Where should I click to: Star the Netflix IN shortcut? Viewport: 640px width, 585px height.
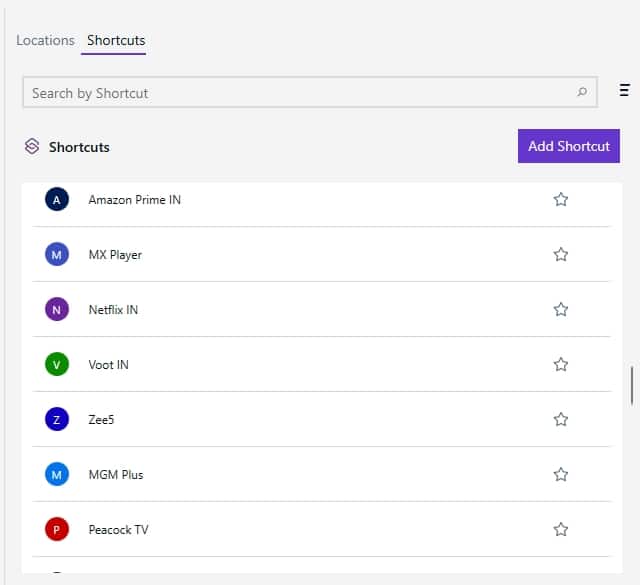(560, 309)
